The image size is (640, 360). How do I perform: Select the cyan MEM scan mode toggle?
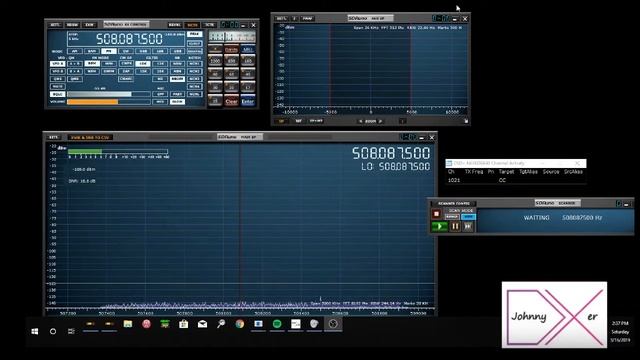[x=469, y=217]
